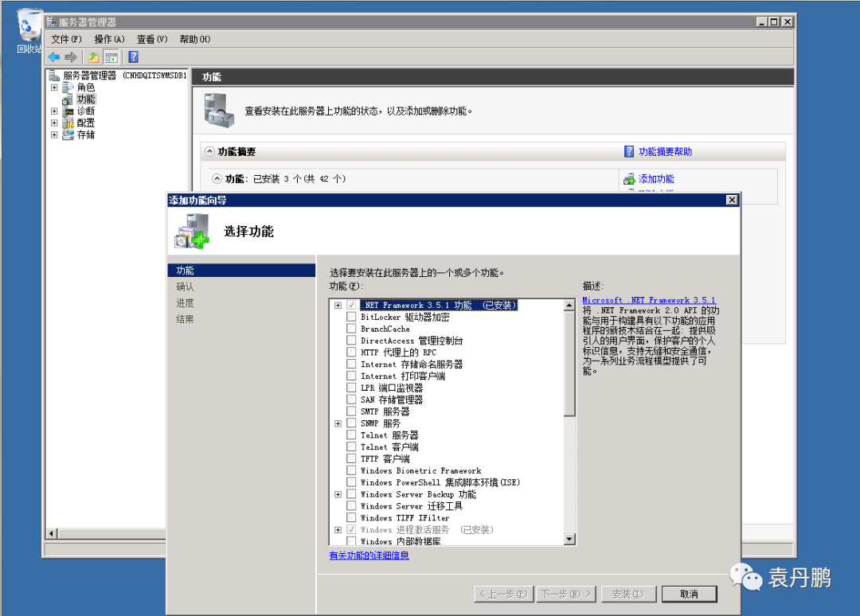
Task: Check Internet 打印客户端 checkbox
Action: pyautogui.click(x=351, y=376)
